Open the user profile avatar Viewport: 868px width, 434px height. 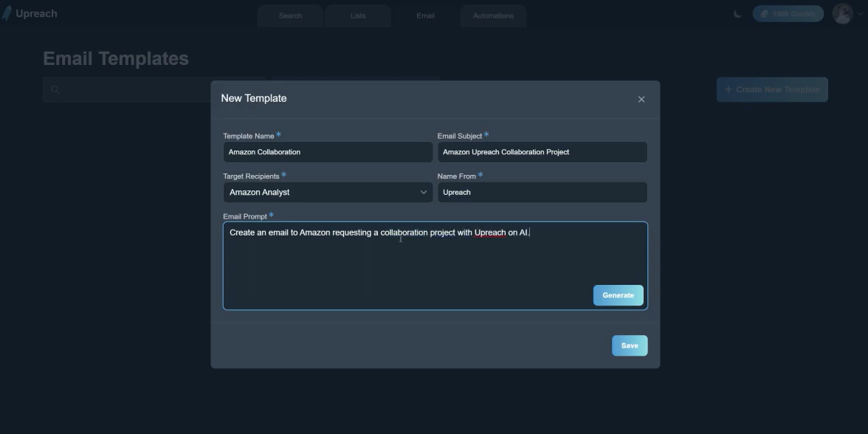click(842, 13)
